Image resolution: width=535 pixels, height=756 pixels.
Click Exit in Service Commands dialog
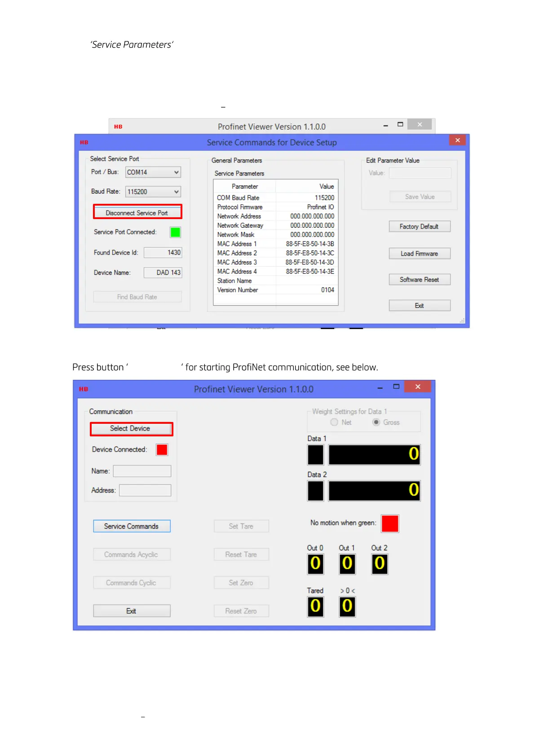(x=419, y=305)
